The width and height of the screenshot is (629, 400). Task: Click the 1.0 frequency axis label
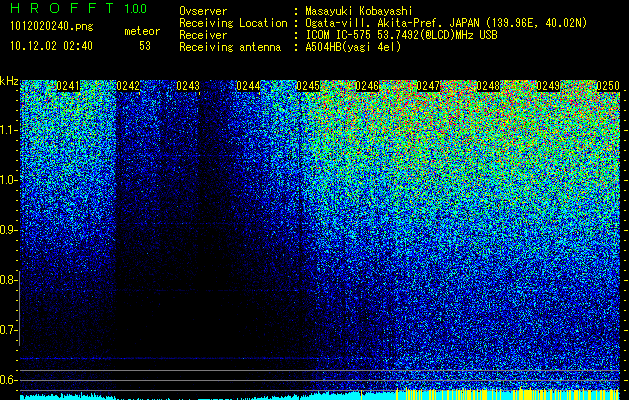click(x=8, y=180)
